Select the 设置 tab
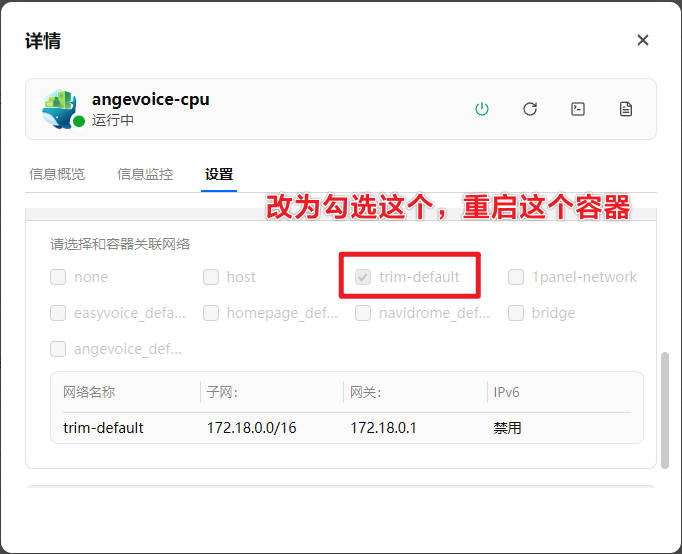This screenshot has height=554, width=682. pyautogui.click(x=219, y=174)
